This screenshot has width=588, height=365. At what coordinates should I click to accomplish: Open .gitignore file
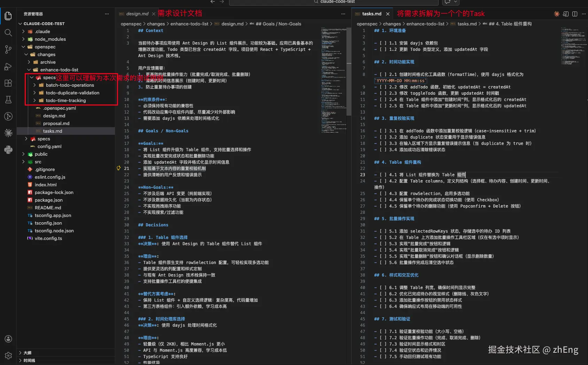point(45,169)
